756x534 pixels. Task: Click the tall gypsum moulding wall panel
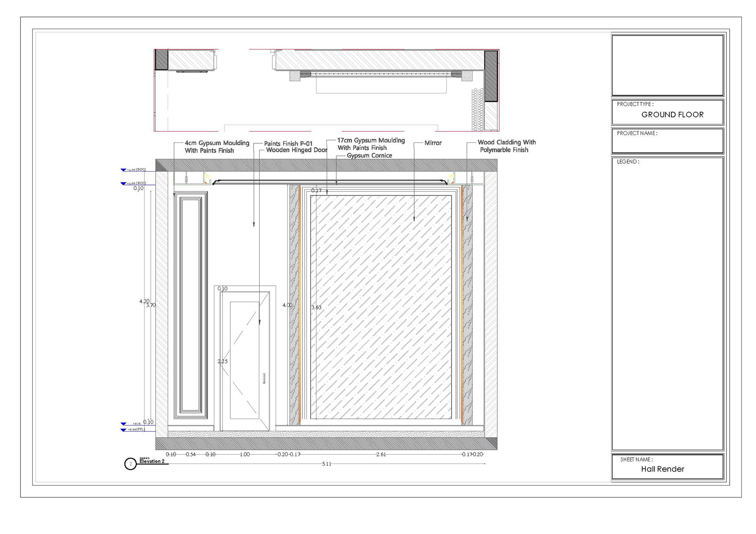pyautogui.click(x=191, y=305)
